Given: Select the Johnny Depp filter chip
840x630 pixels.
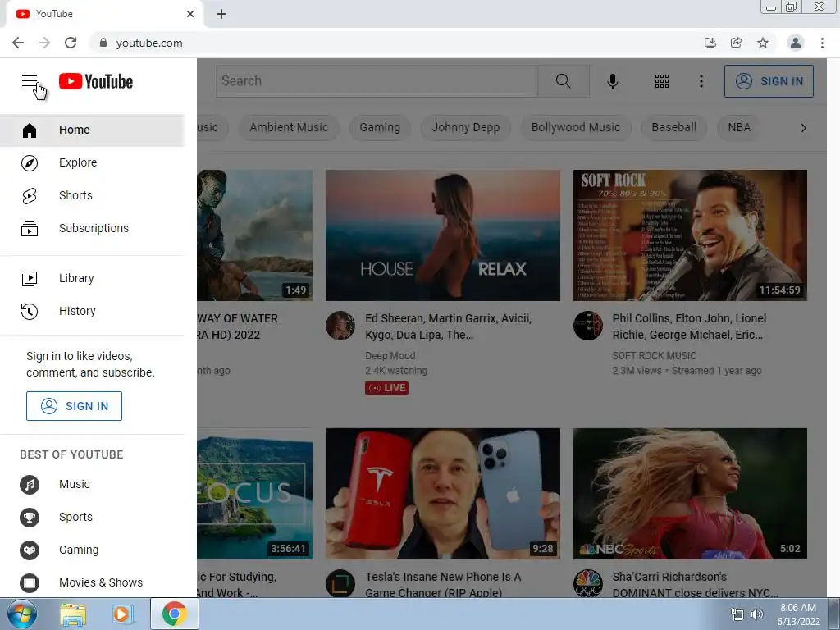Looking at the screenshot, I should click(466, 127).
